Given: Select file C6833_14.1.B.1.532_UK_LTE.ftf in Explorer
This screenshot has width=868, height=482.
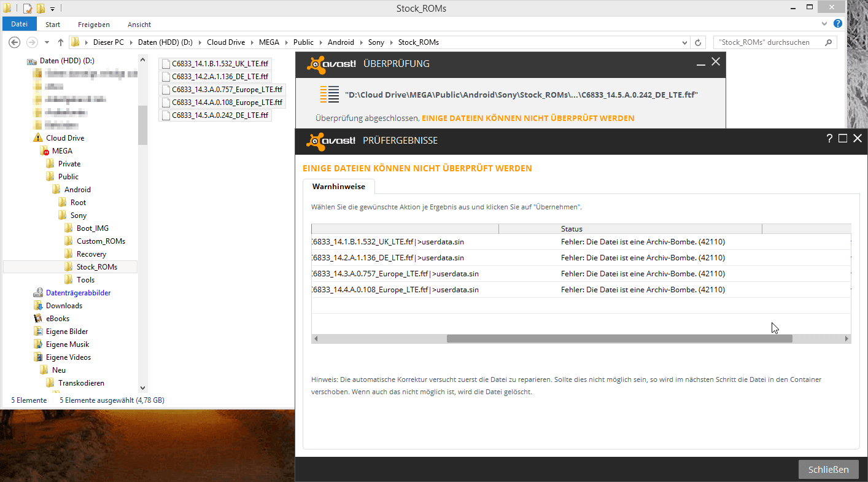Looking at the screenshot, I should point(215,64).
